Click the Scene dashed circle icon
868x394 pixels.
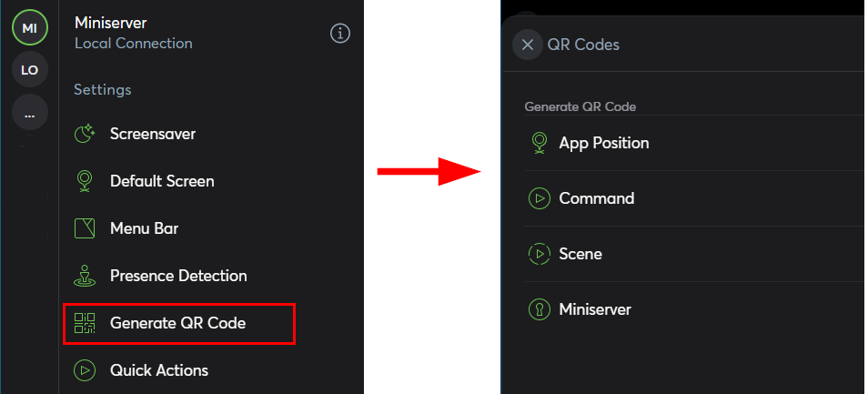click(540, 254)
